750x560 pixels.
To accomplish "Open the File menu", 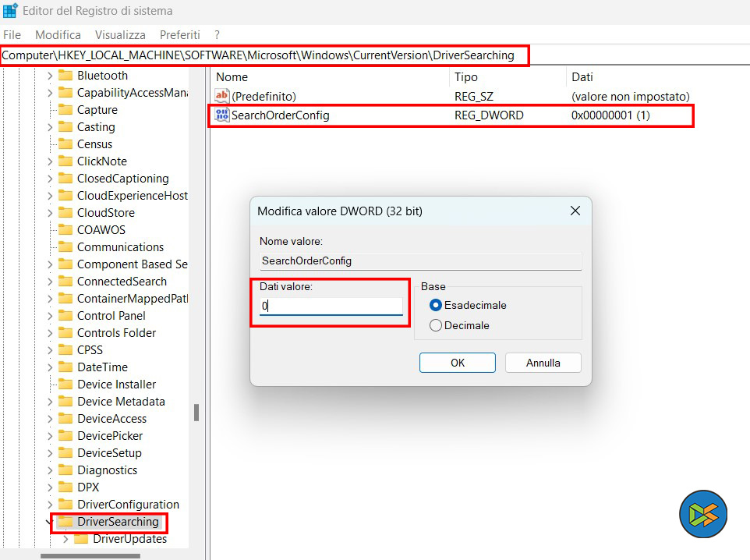I will 12,35.
